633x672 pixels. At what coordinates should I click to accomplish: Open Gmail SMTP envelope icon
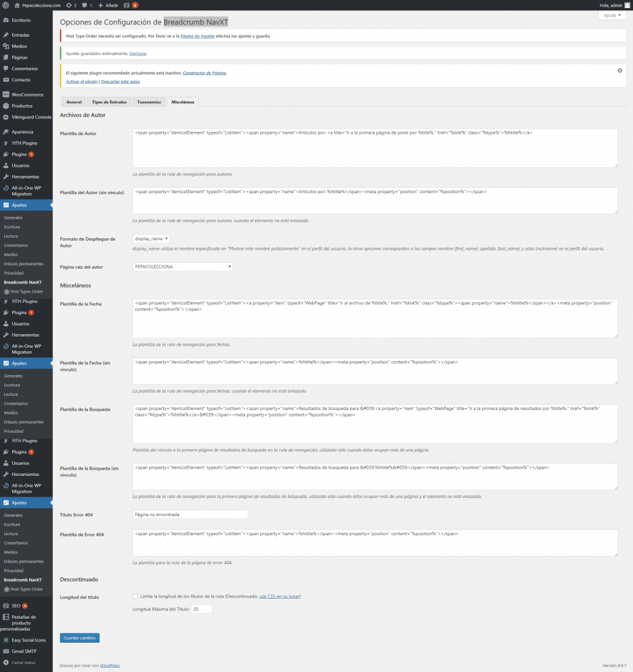click(6, 651)
